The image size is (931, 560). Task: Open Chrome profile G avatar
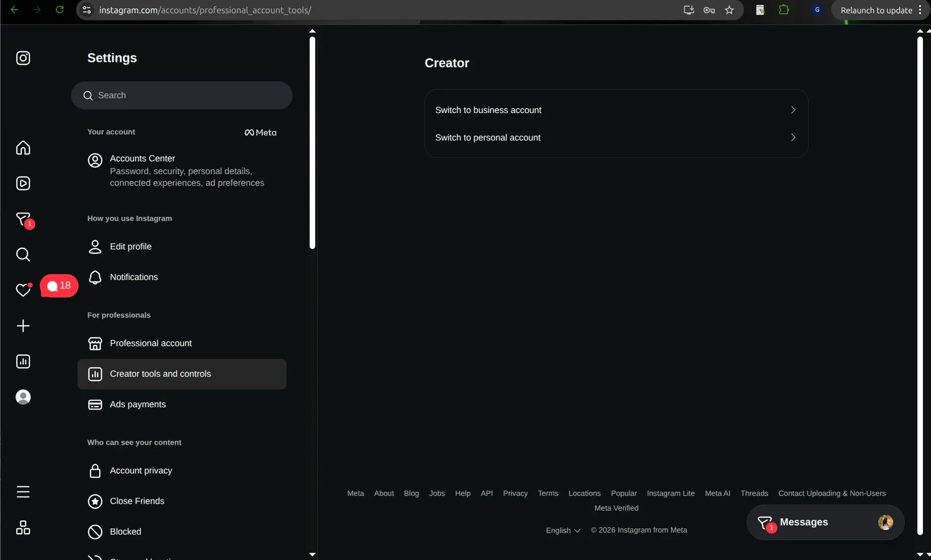click(817, 10)
